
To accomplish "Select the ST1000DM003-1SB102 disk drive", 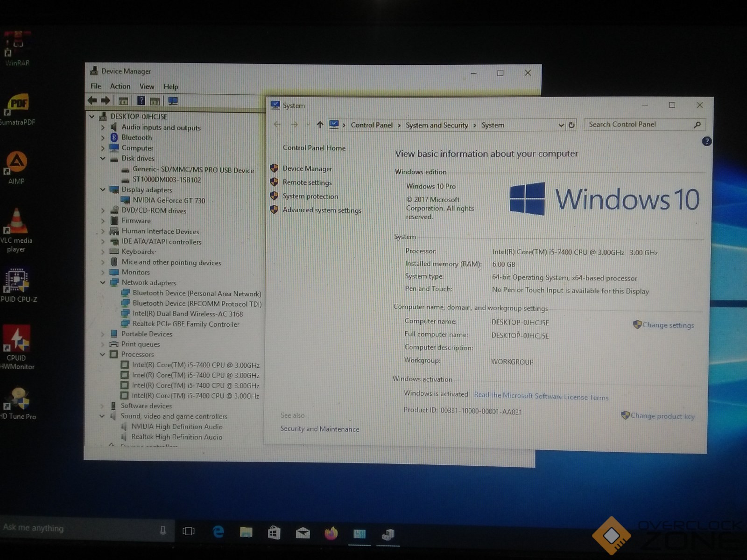I will [x=167, y=180].
